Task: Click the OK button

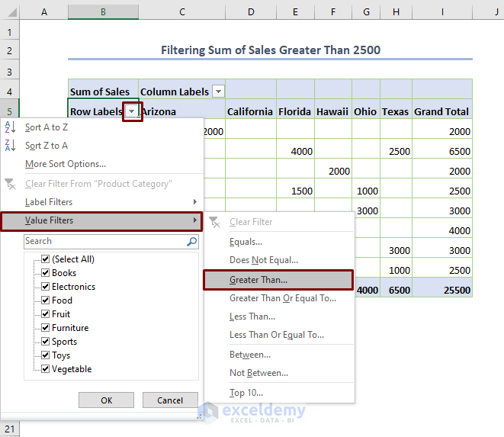Action: click(106, 400)
